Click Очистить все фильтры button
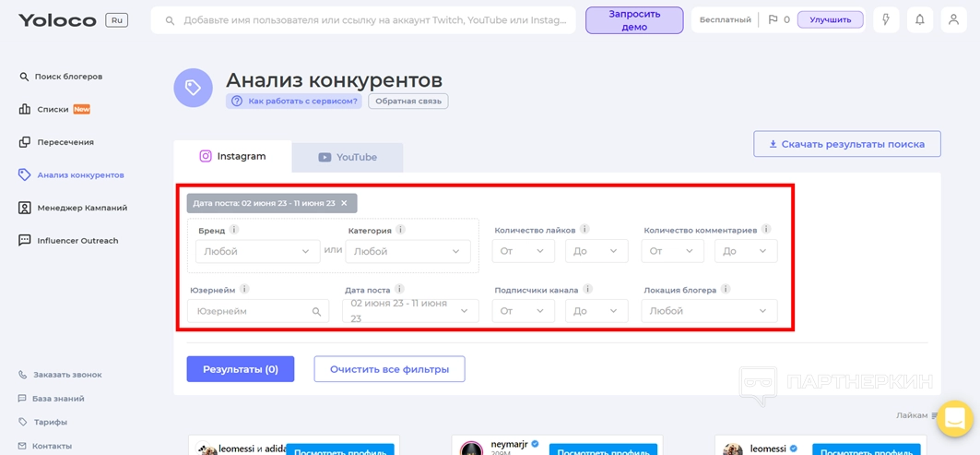The height and width of the screenshot is (455, 980). 389,369
